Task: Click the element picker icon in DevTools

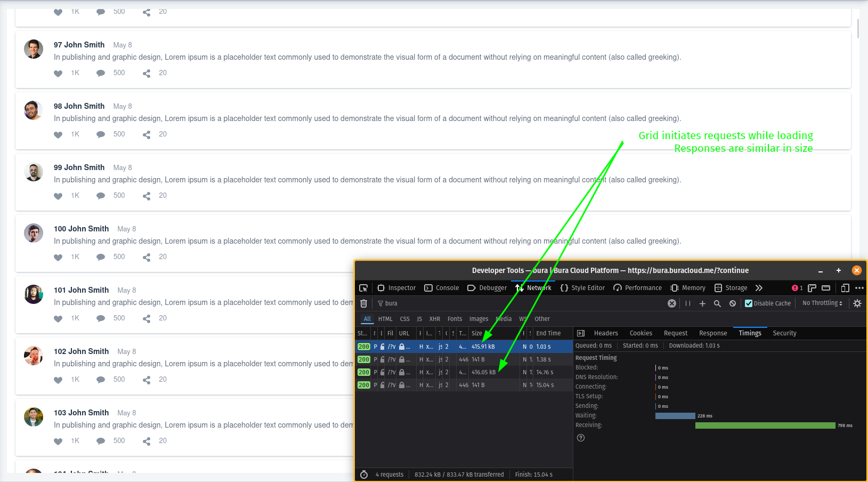Action: click(363, 288)
